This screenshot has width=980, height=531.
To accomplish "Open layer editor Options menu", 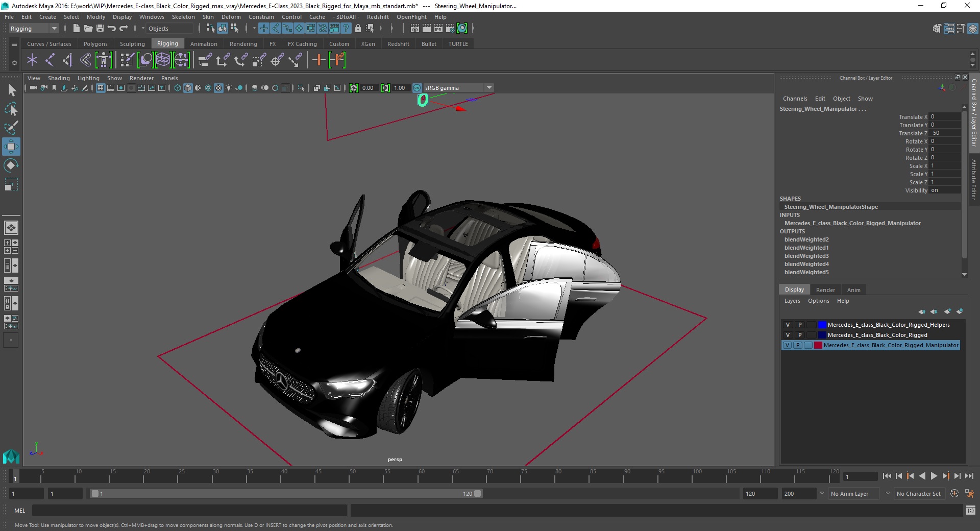I will pos(818,301).
